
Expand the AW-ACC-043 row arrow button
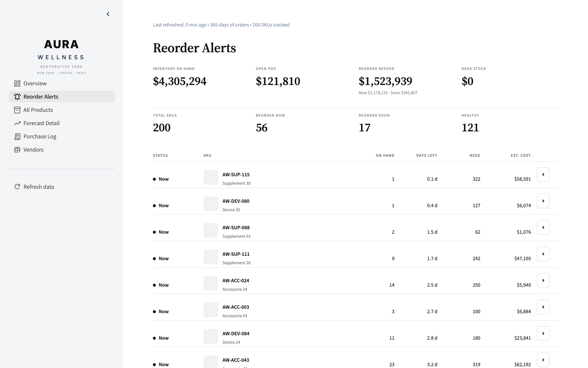[543, 360]
